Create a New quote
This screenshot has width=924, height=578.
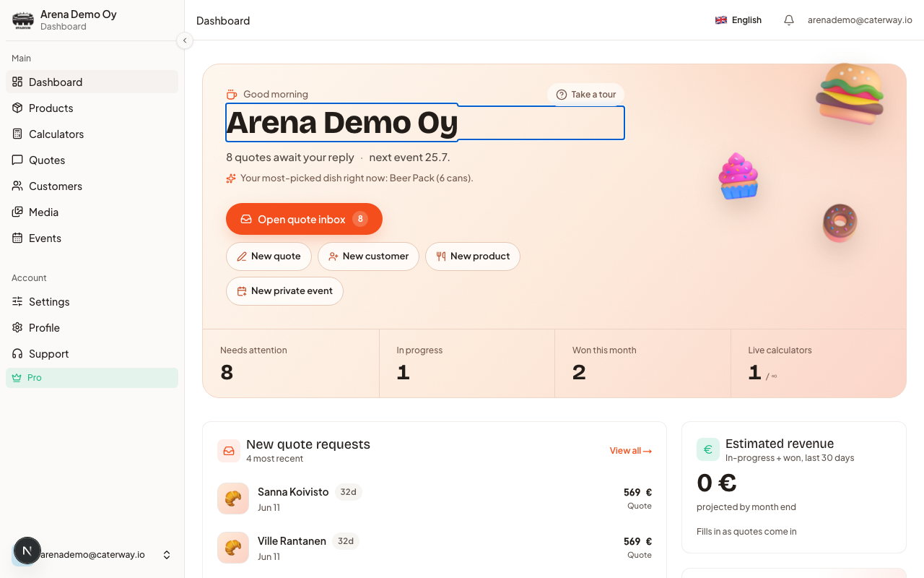click(x=269, y=256)
